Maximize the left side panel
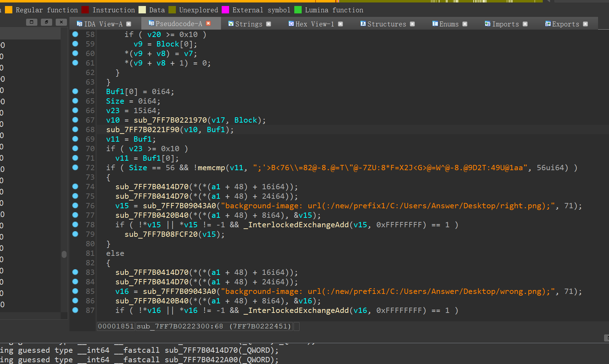609x364 pixels. (31, 22)
